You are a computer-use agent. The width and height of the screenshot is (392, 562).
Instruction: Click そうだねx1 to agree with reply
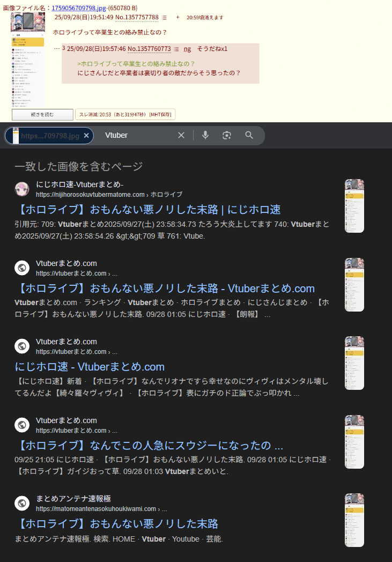tap(212, 49)
